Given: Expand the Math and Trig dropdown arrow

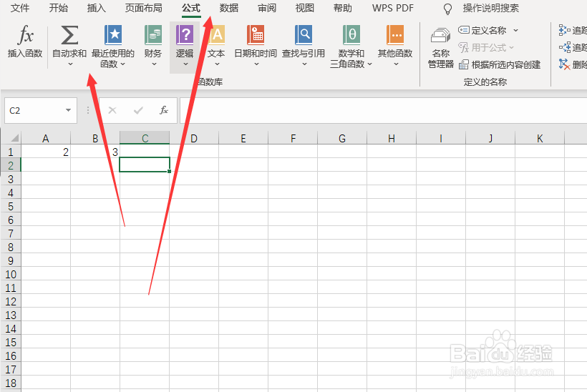Looking at the screenshot, I should coord(369,64).
